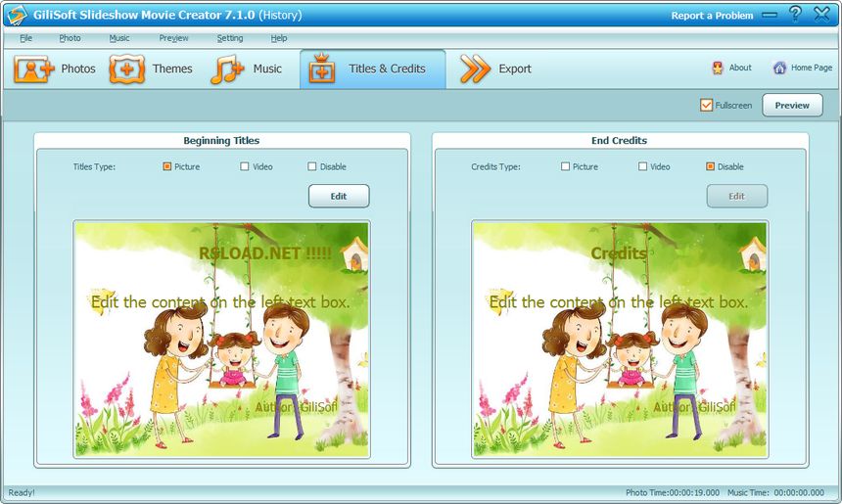Open the Help menu

[x=279, y=38]
